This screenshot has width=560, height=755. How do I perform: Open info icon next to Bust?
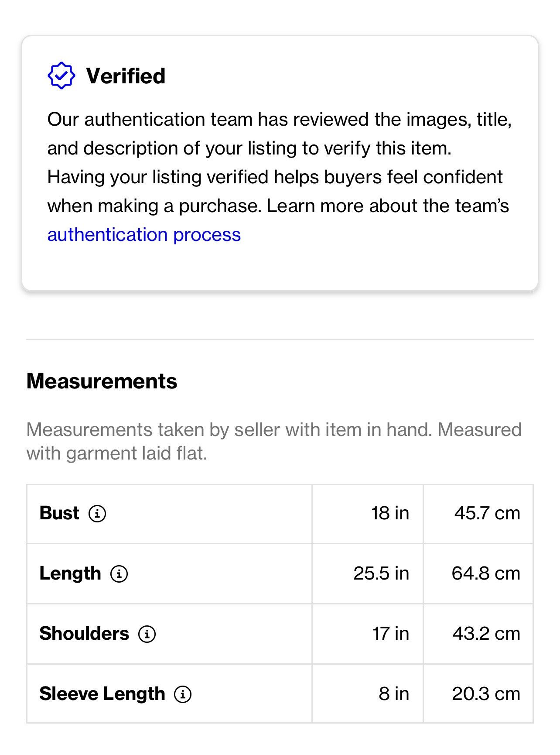pos(97,514)
